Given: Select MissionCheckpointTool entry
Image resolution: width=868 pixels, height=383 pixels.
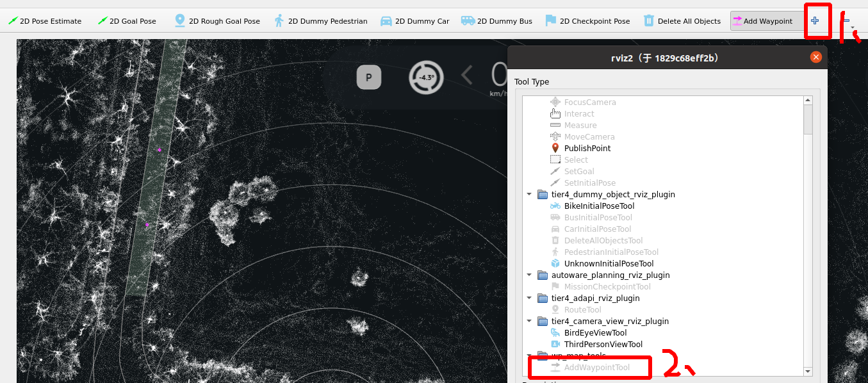Looking at the screenshot, I should 600,287.
